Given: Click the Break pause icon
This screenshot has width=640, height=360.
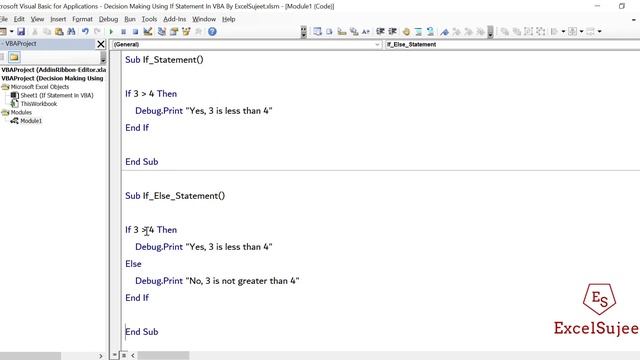Looking at the screenshot, I should (123, 31).
